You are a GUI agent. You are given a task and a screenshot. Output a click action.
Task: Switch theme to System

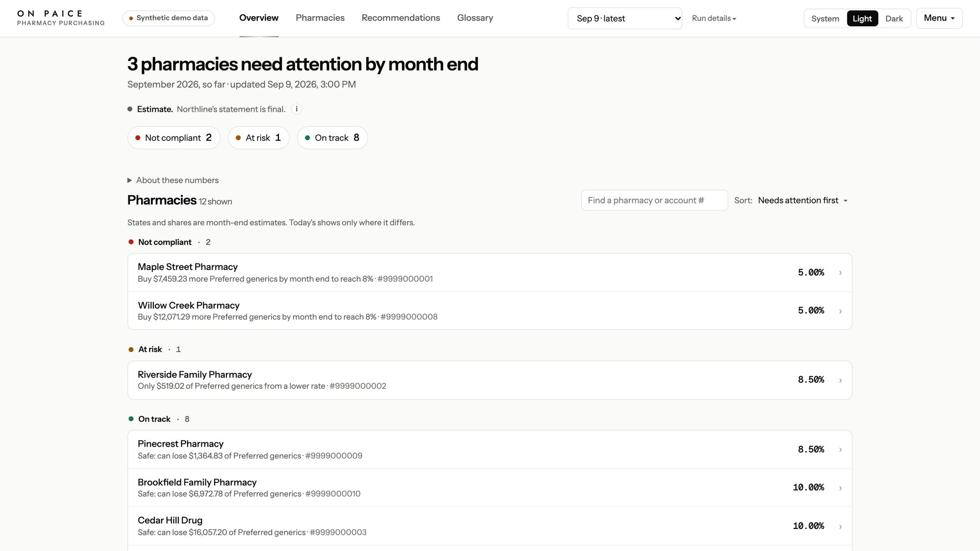[x=825, y=19]
